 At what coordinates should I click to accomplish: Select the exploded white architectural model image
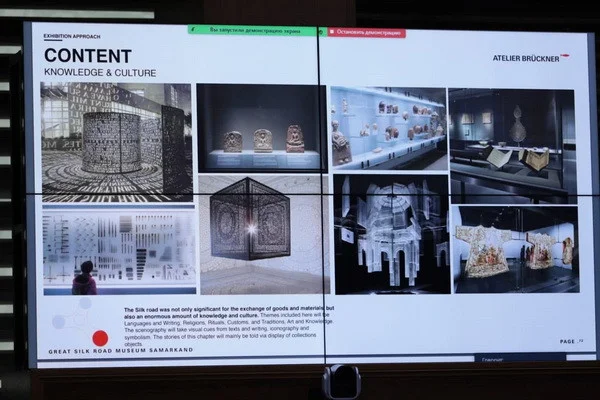coord(392,235)
